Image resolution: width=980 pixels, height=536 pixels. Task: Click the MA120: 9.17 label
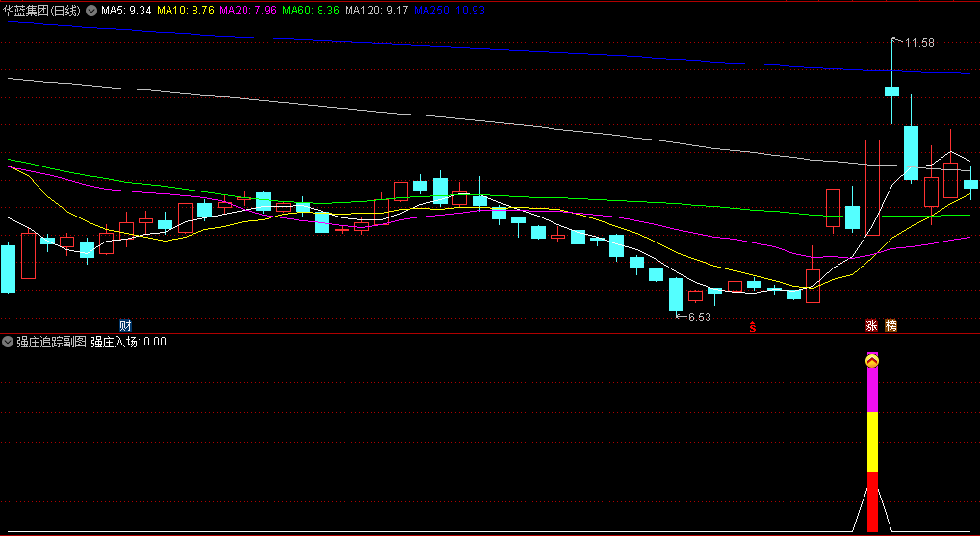376,11
